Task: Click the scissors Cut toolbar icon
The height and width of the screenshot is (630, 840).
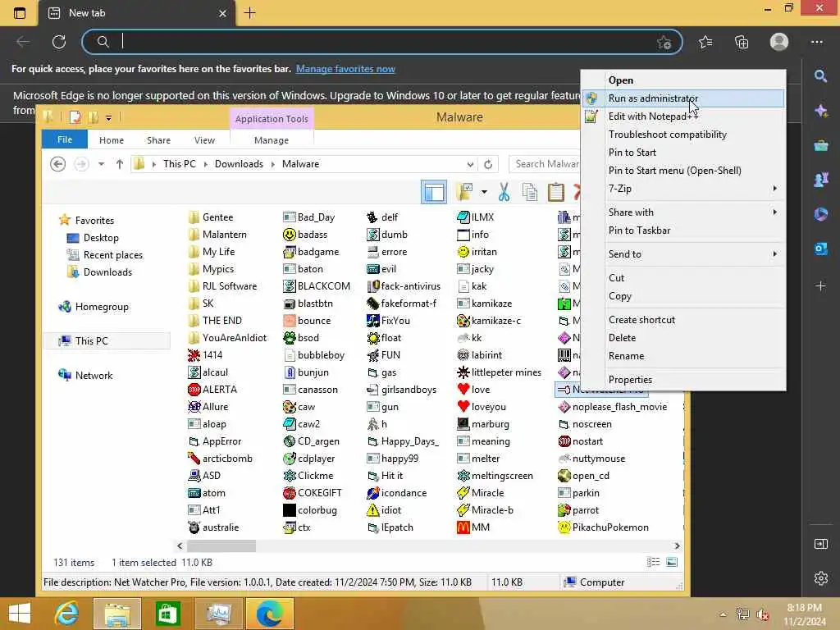Action: click(x=504, y=192)
